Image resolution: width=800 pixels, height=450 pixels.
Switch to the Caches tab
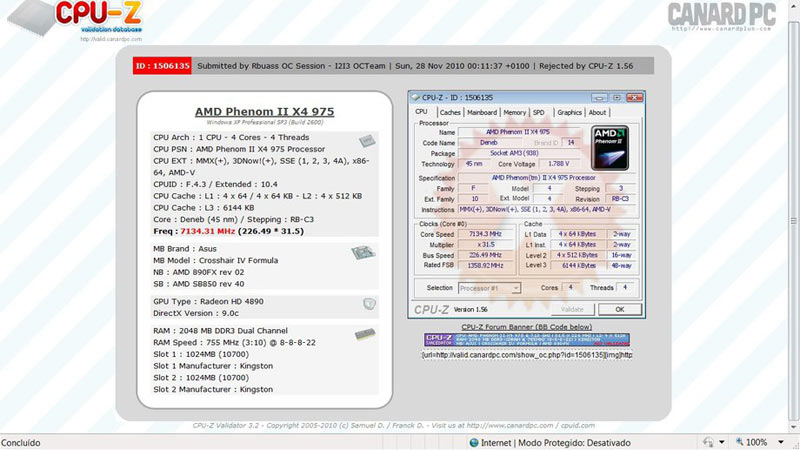pos(450,113)
